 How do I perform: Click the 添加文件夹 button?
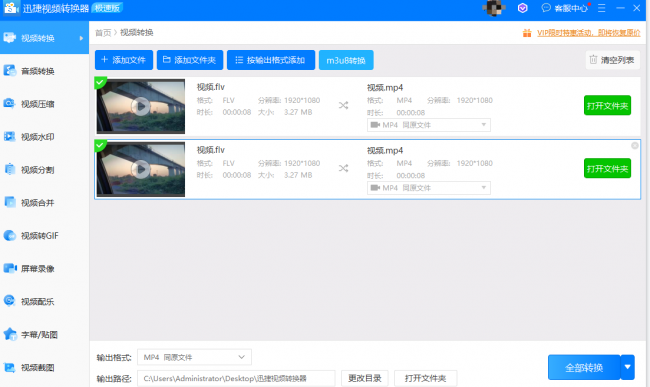click(x=190, y=60)
